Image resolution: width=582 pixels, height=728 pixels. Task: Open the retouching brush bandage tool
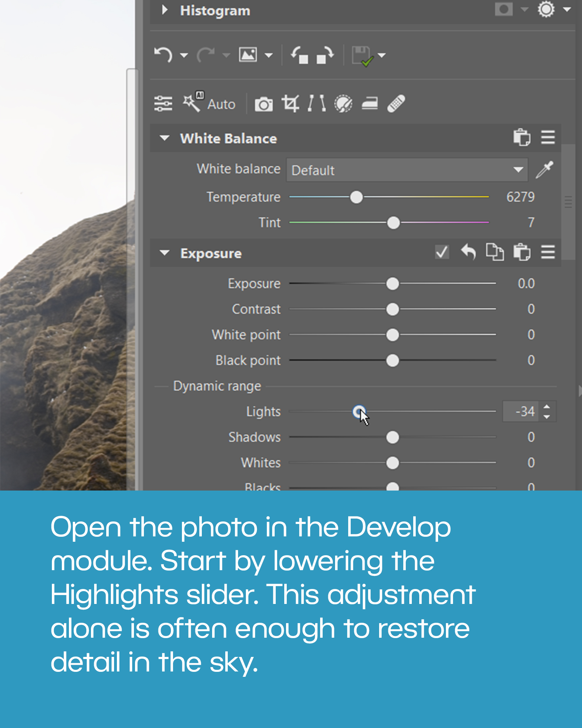pyautogui.click(x=396, y=104)
